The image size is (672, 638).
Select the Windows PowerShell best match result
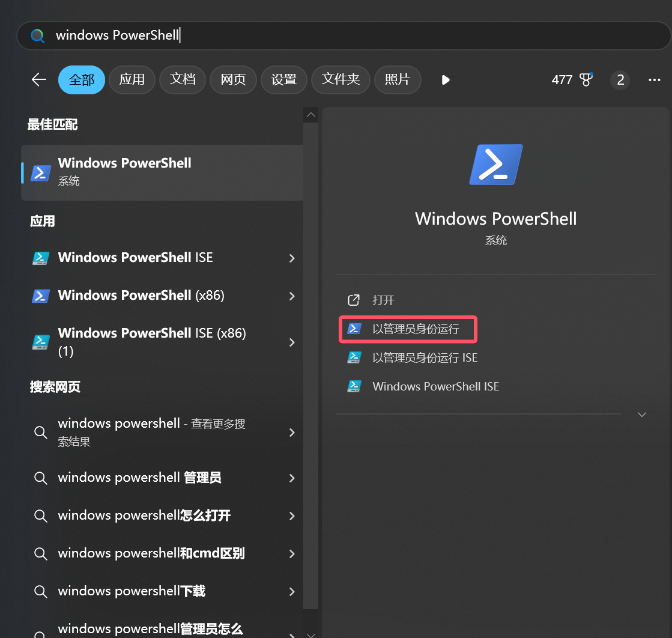coord(162,172)
